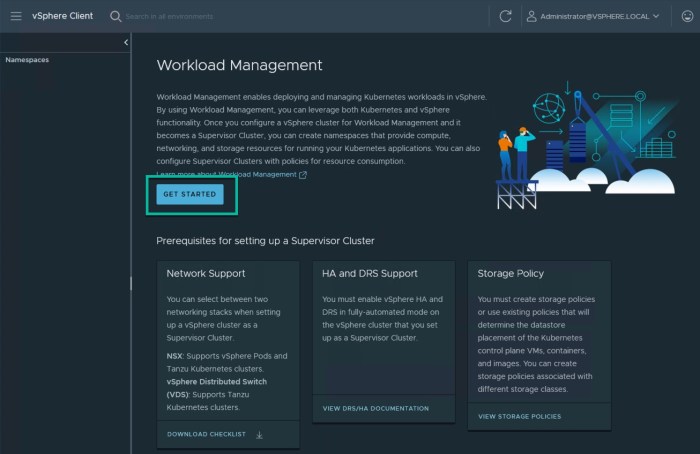Click the external link icon after Learn more
This screenshot has width=700, height=454.
pos(303,175)
